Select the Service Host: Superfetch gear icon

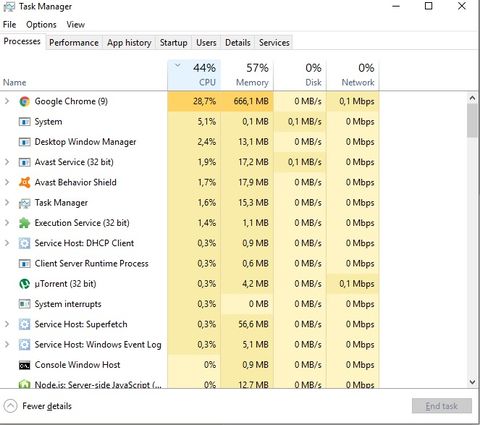[x=24, y=324]
